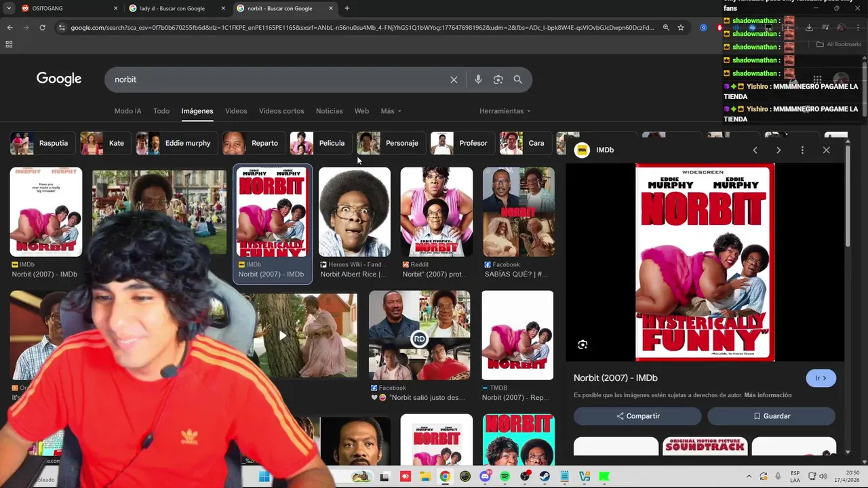Image resolution: width=868 pixels, height=488 pixels.
Task: Close the image preview panel
Action: [x=826, y=150]
